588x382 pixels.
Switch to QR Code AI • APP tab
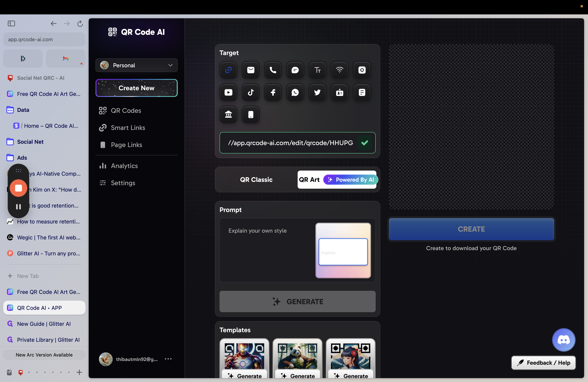[45, 308]
